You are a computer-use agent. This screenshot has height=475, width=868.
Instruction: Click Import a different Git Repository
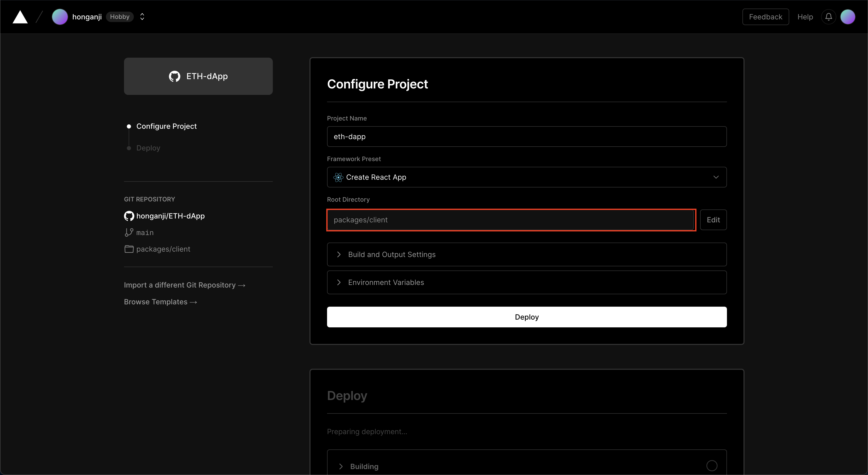click(185, 285)
